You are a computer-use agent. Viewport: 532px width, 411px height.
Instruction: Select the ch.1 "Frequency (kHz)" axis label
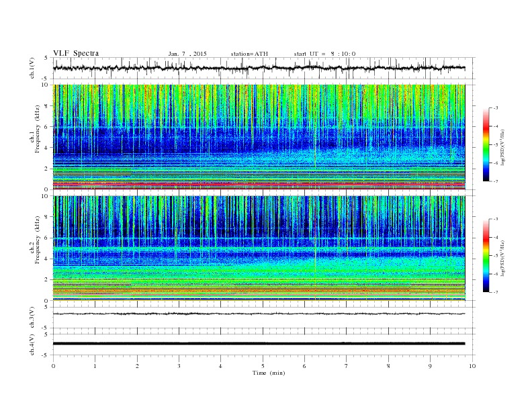[x=37, y=129]
